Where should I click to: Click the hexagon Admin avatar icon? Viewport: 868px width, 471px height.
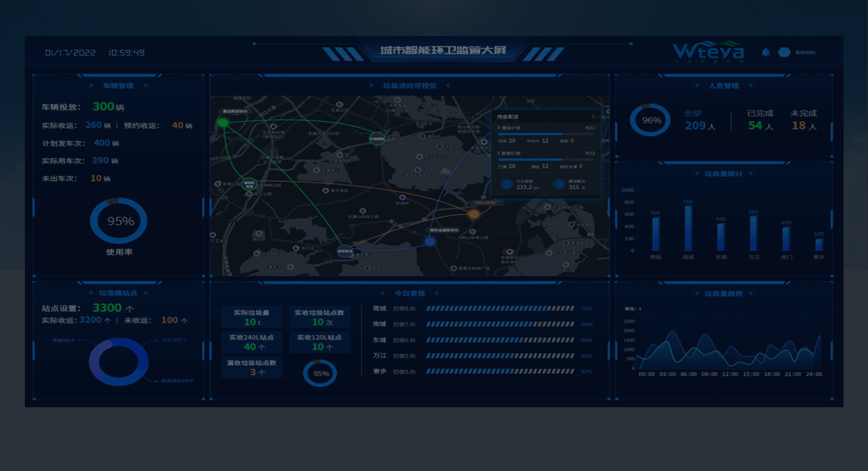784,52
